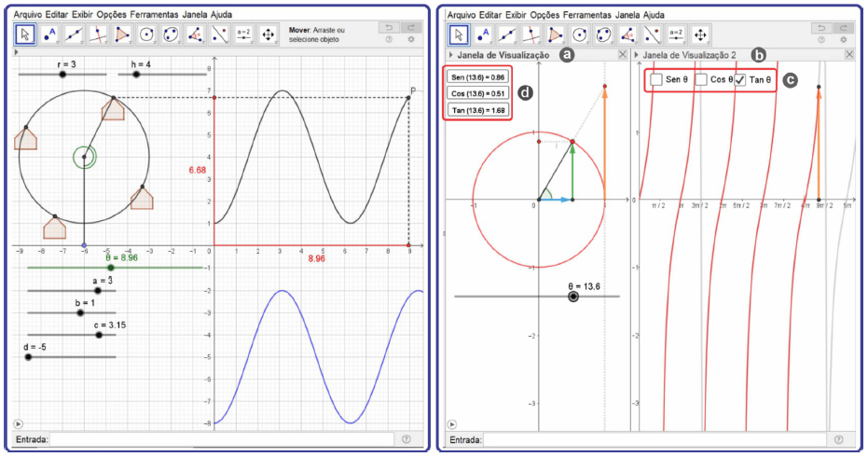The width and height of the screenshot is (868, 457).
Task: Expand the Janela de Visualização style bar arrow
Action: 451,55
